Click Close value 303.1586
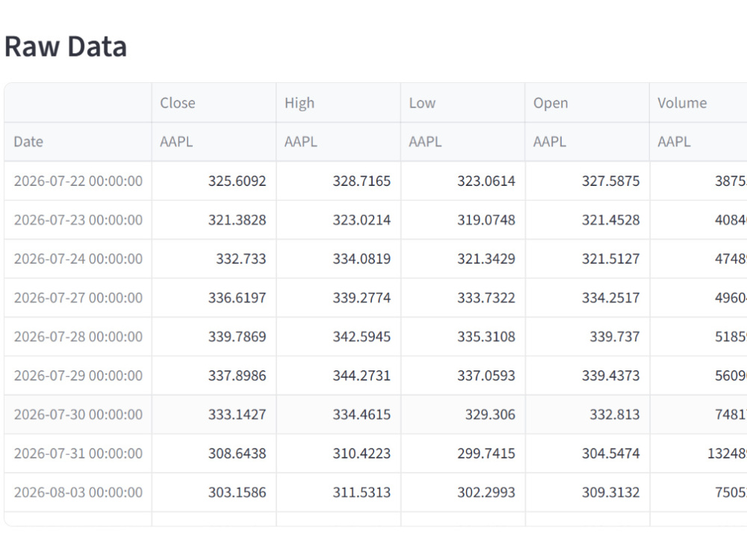 pos(214,492)
